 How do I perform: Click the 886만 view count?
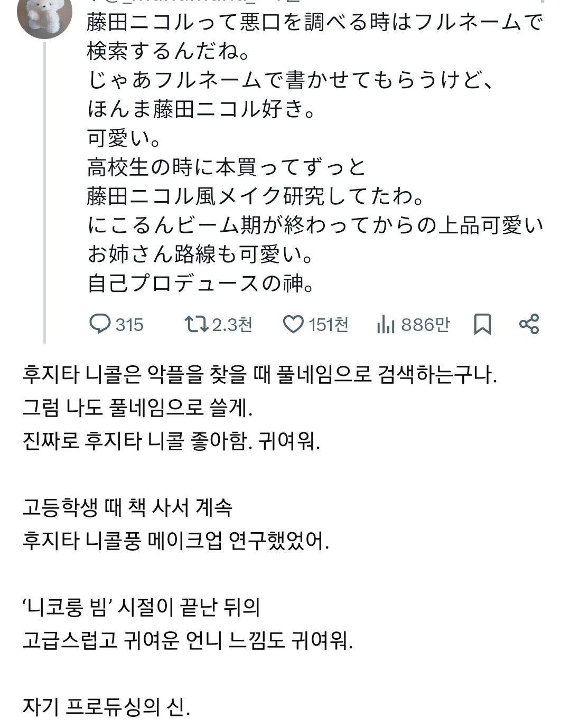(425, 325)
